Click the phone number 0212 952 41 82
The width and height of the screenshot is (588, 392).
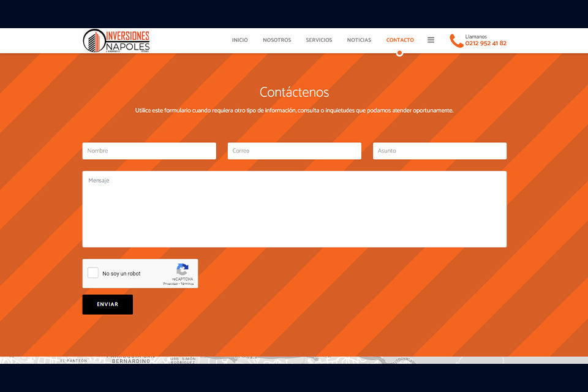(x=486, y=43)
